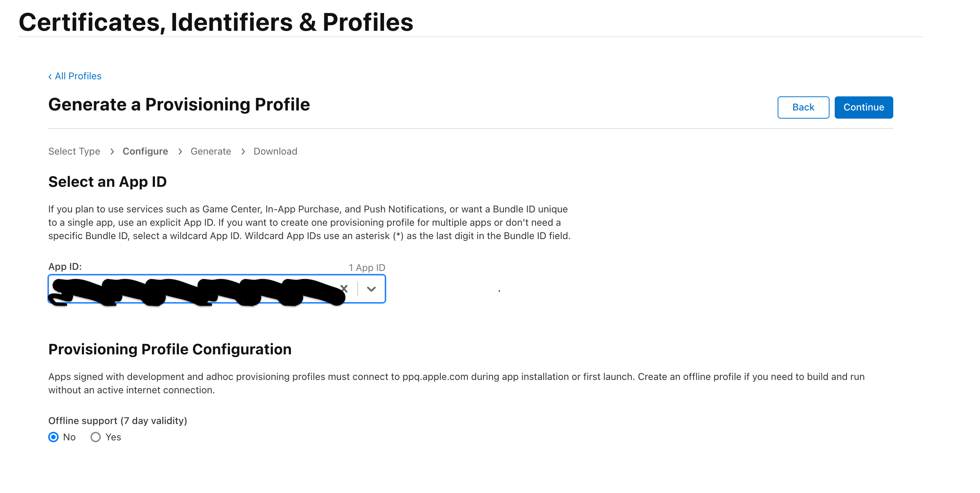Click chevron arrow after Configure

point(180,151)
